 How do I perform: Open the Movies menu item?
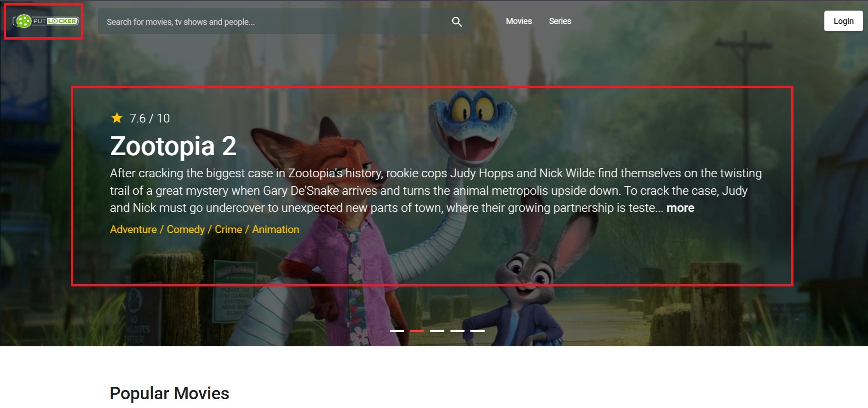point(519,21)
